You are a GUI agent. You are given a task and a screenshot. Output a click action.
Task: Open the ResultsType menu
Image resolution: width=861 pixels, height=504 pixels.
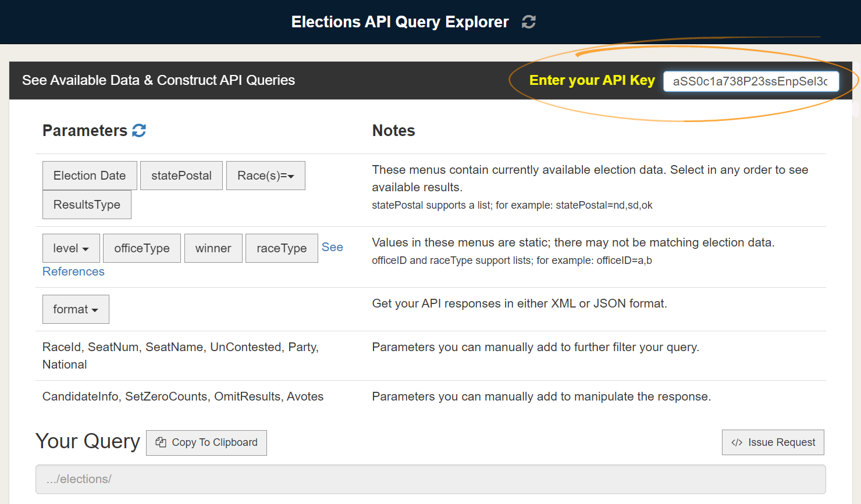(x=87, y=205)
